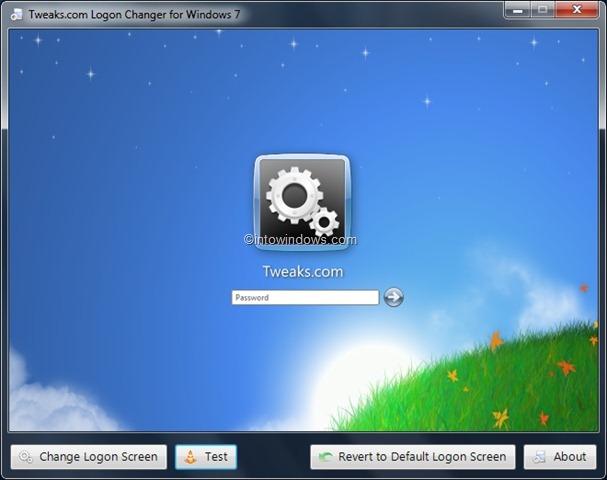The image size is (607, 480).
Task: Select Revert to Default Logon Screen
Action: (x=413, y=457)
